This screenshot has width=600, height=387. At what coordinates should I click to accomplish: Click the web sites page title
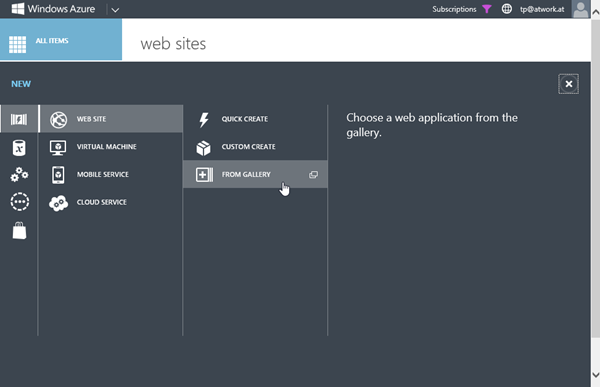173,44
